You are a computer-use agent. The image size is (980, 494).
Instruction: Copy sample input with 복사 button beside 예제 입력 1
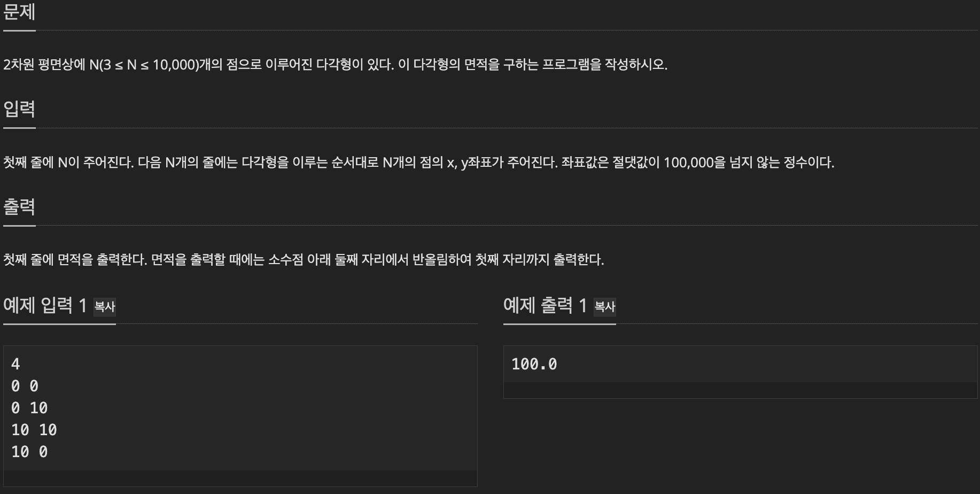pyautogui.click(x=105, y=306)
